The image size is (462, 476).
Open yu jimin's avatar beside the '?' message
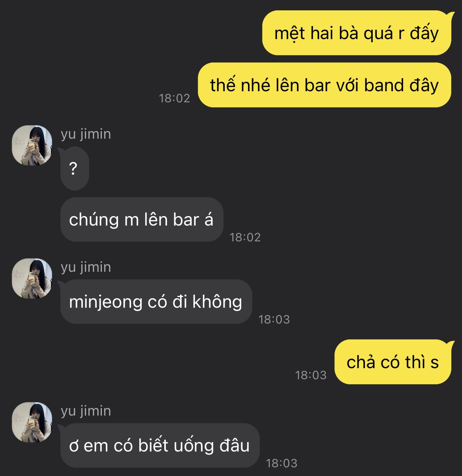32,145
